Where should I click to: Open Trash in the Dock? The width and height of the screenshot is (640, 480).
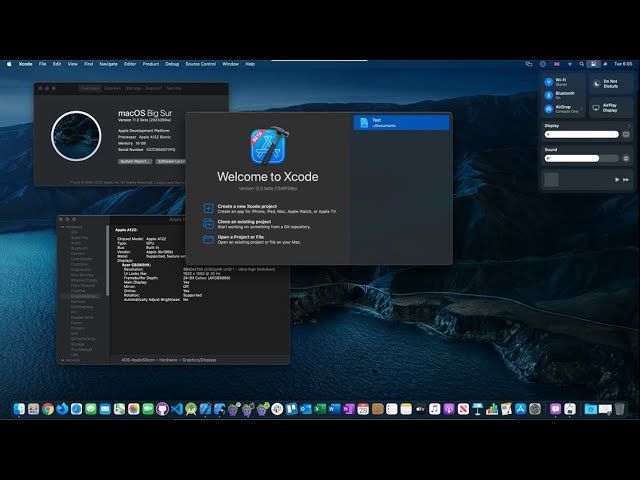619,409
